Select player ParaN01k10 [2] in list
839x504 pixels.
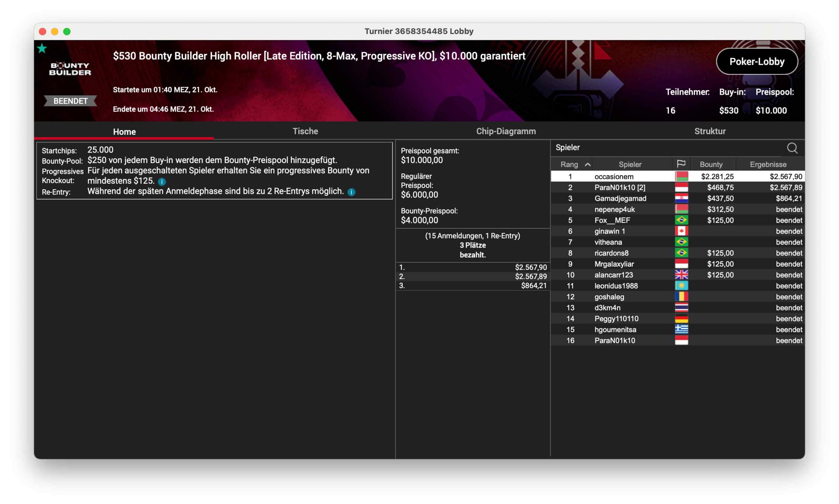click(x=619, y=187)
